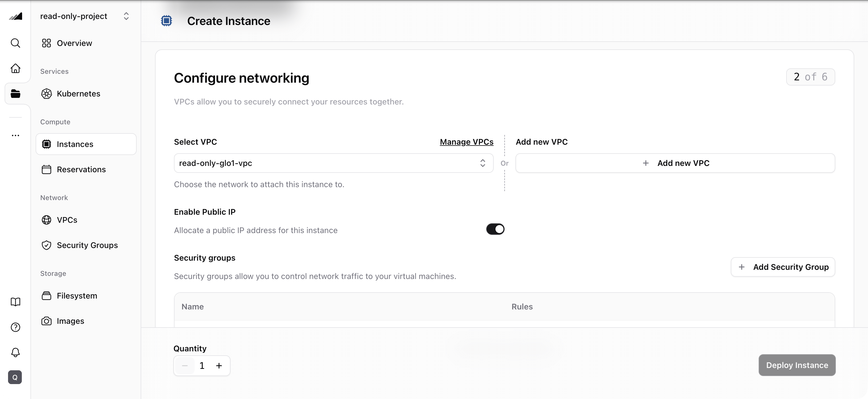
Task: Click the quantity value 1
Action: pos(202,366)
